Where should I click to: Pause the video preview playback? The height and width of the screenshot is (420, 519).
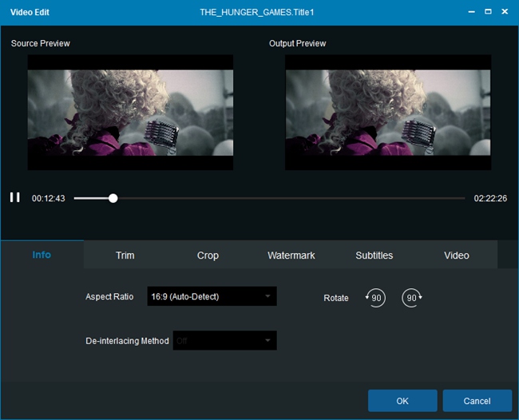[x=15, y=197]
